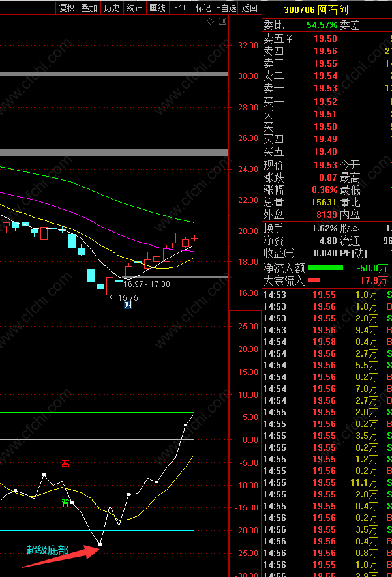The image size is (392, 577).
Task: Select the 卖四 price 19.56
Action: pyautogui.click(x=325, y=51)
